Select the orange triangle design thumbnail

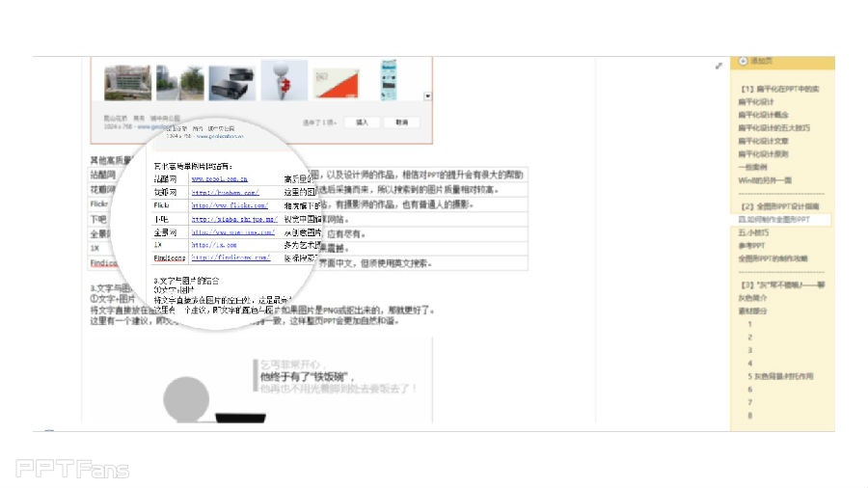337,83
